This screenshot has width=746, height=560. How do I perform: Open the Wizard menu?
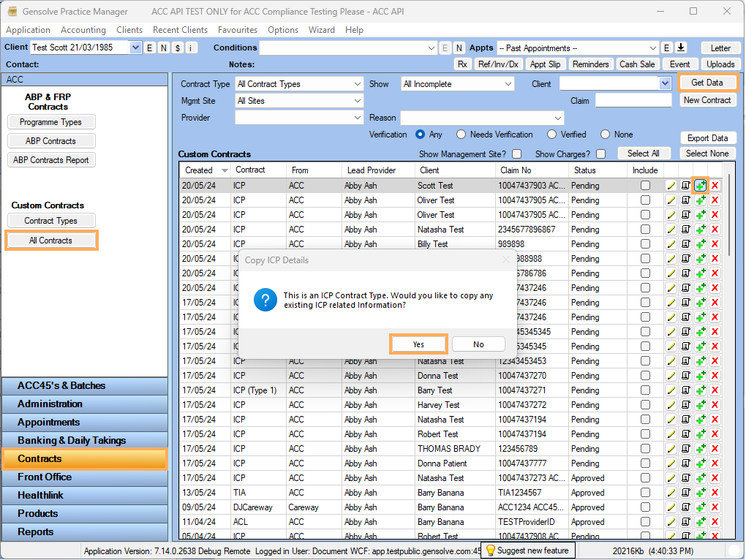point(322,29)
